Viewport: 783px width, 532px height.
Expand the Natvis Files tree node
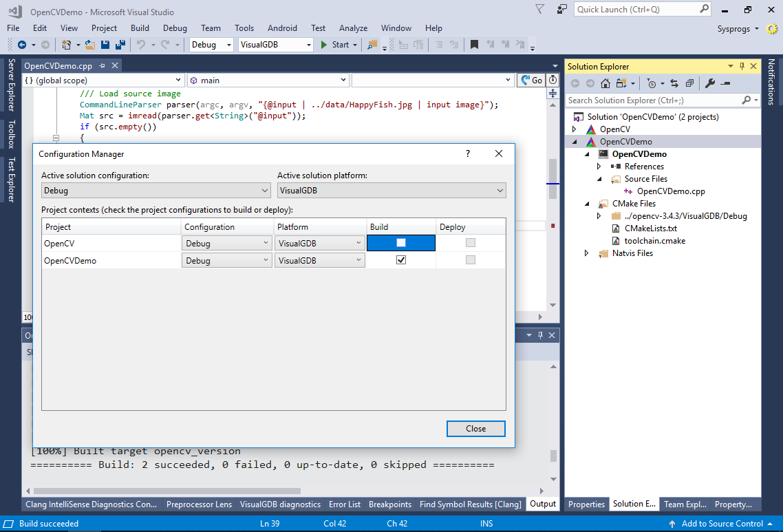(x=586, y=253)
